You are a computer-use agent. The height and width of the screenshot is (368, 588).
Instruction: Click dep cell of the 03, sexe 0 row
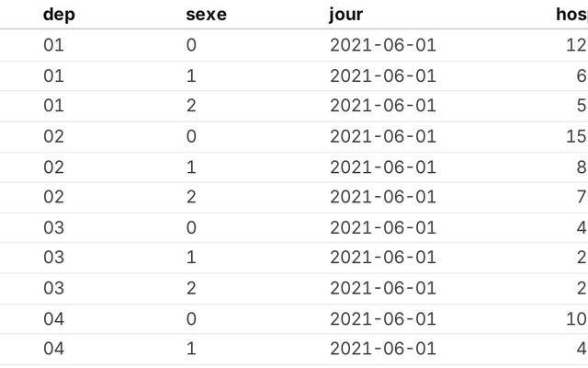[x=53, y=227]
